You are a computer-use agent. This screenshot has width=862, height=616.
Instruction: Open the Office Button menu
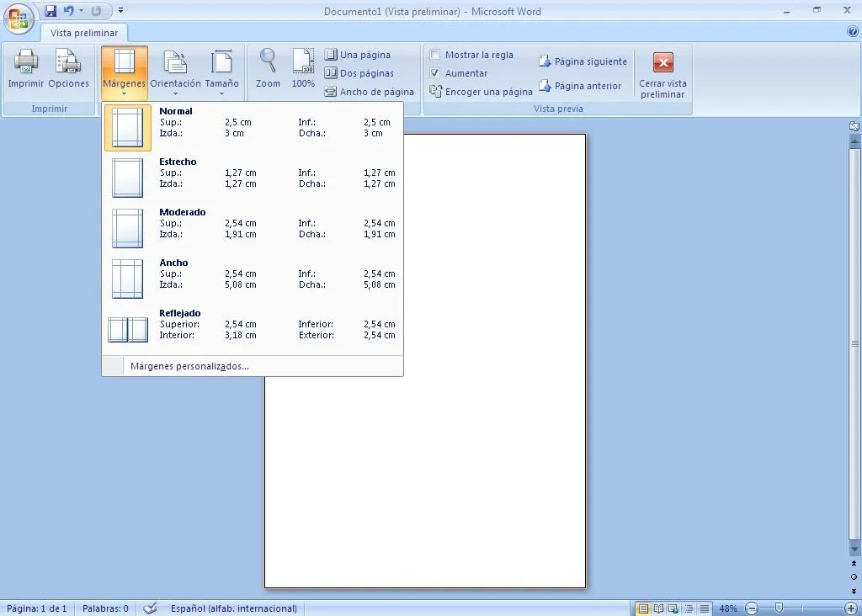tap(19, 19)
